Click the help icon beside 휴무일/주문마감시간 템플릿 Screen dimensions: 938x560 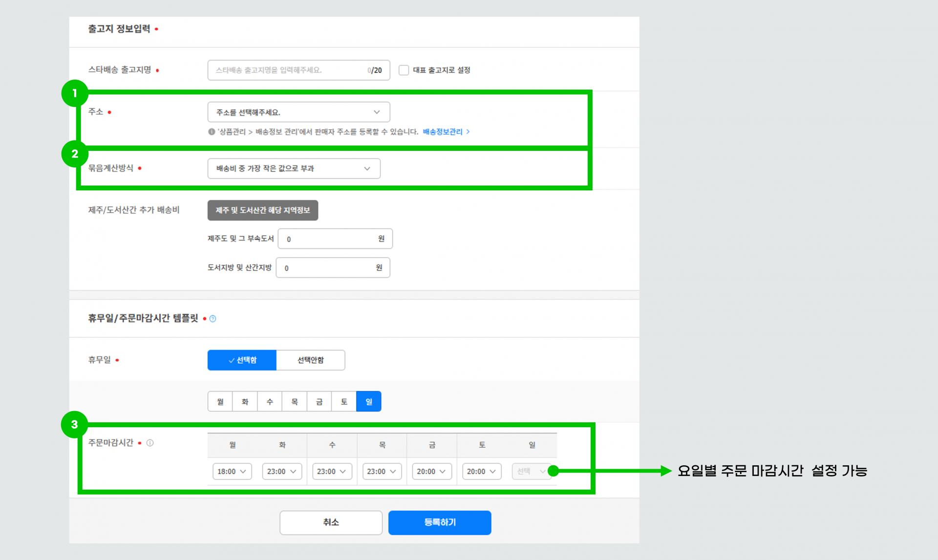(213, 319)
